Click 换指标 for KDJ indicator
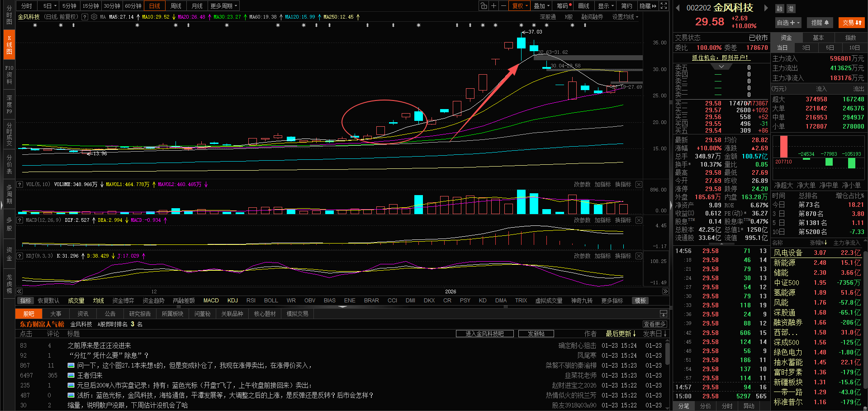Screen dimensions: 868x411 [623, 256]
